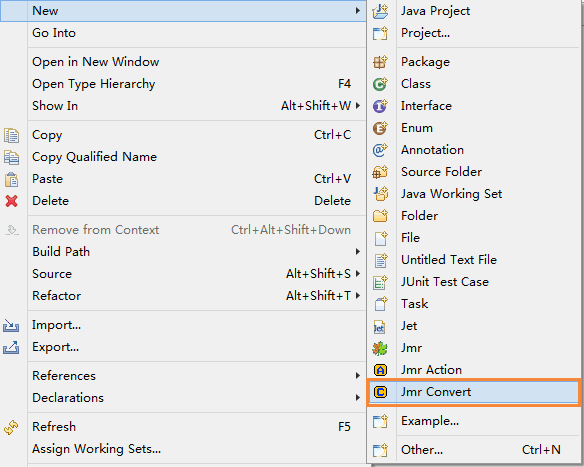Click the Enum icon
The image size is (584, 467).
tap(380, 128)
